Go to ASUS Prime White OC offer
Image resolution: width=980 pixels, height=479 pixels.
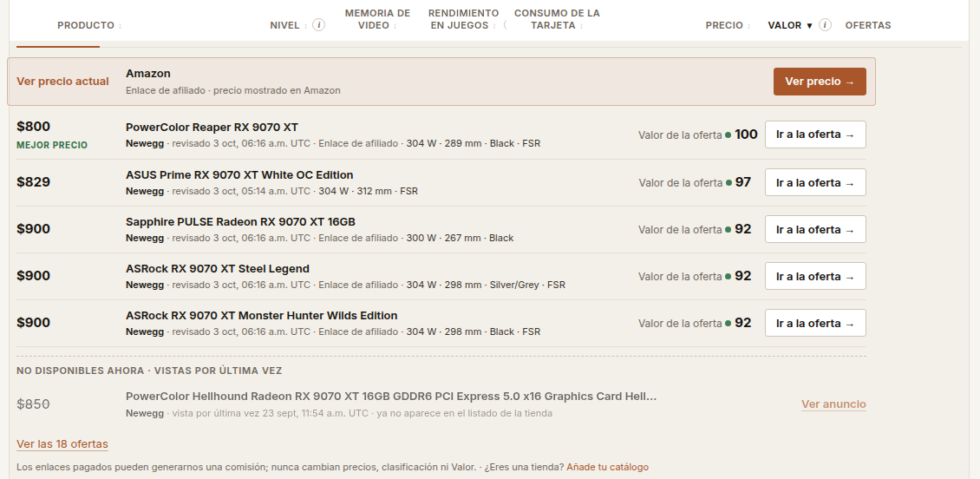[x=815, y=182]
